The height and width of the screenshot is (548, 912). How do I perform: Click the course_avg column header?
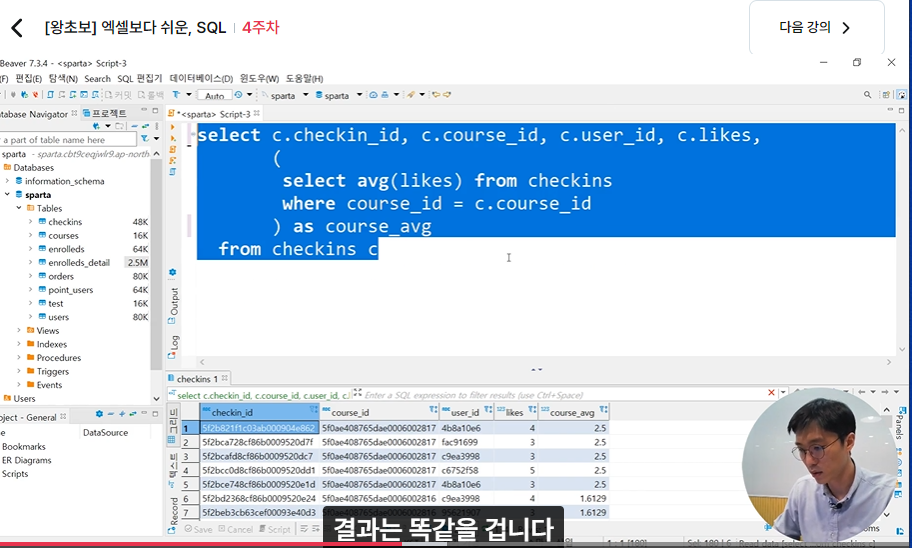point(573,412)
